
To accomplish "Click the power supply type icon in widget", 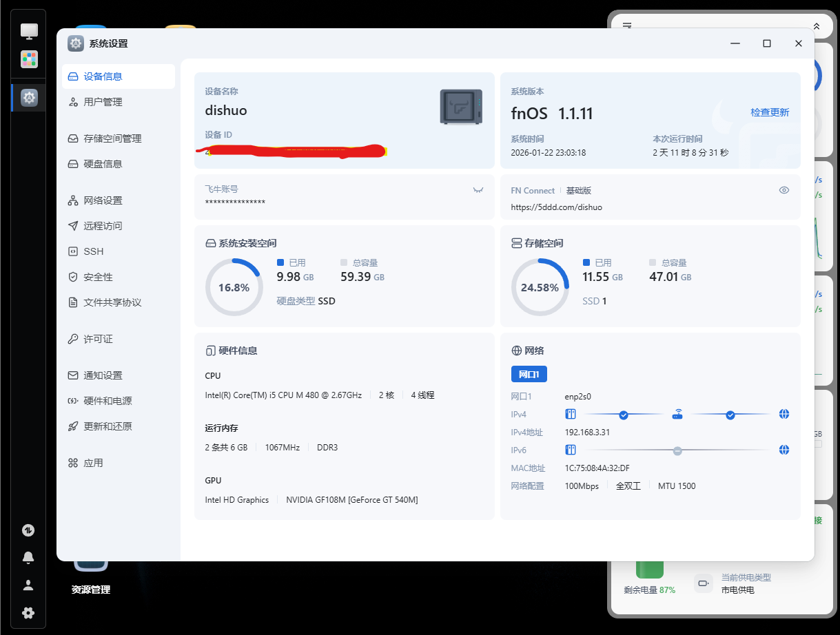I will pos(703,583).
